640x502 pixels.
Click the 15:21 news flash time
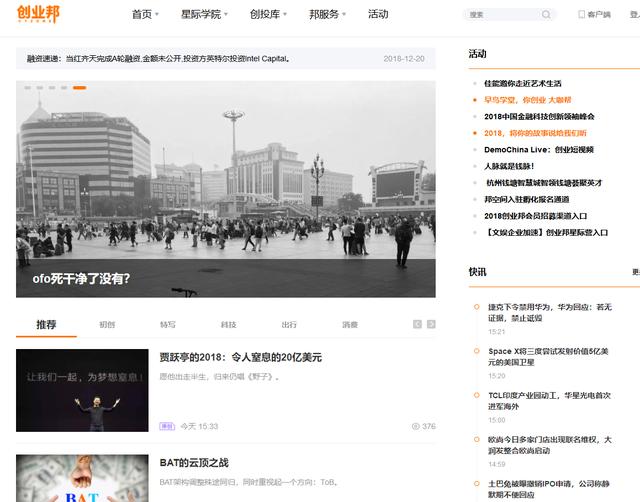point(497,332)
